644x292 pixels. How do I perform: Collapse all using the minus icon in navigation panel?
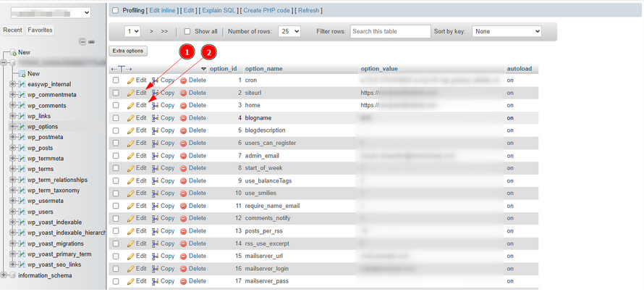coord(82,41)
